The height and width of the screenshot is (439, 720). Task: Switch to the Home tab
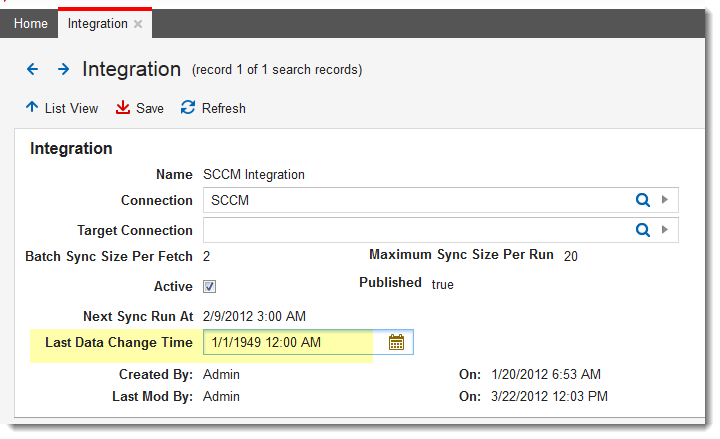(x=30, y=23)
